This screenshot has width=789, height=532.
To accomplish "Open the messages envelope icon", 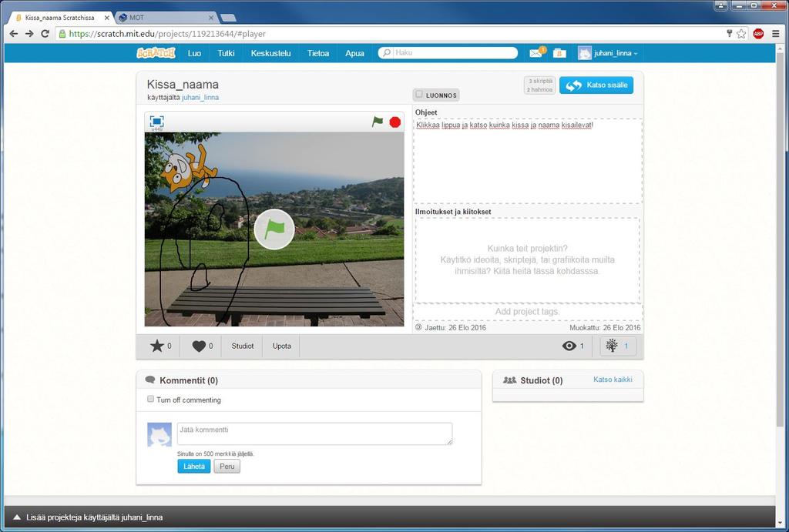I will [x=536, y=53].
